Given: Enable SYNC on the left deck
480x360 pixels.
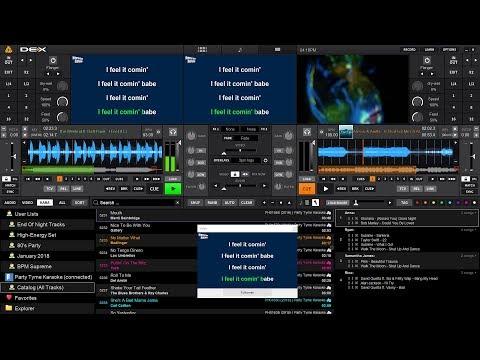Looking at the screenshot, I should tap(10, 192).
